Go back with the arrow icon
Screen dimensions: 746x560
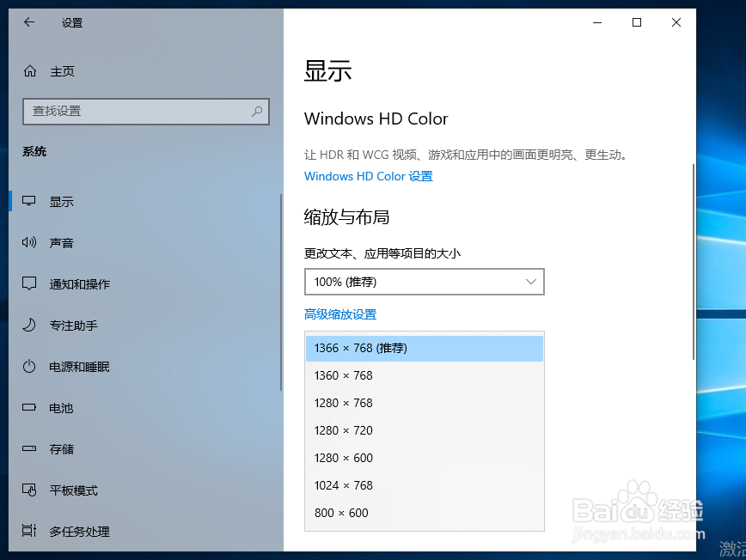point(29,21)
